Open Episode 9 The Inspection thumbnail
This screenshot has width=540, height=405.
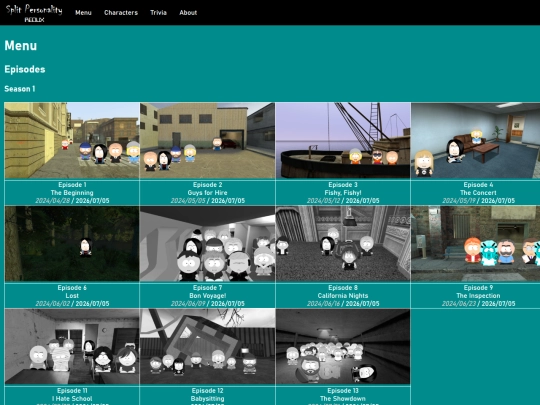pyautogui.click(x=476, y=243)
